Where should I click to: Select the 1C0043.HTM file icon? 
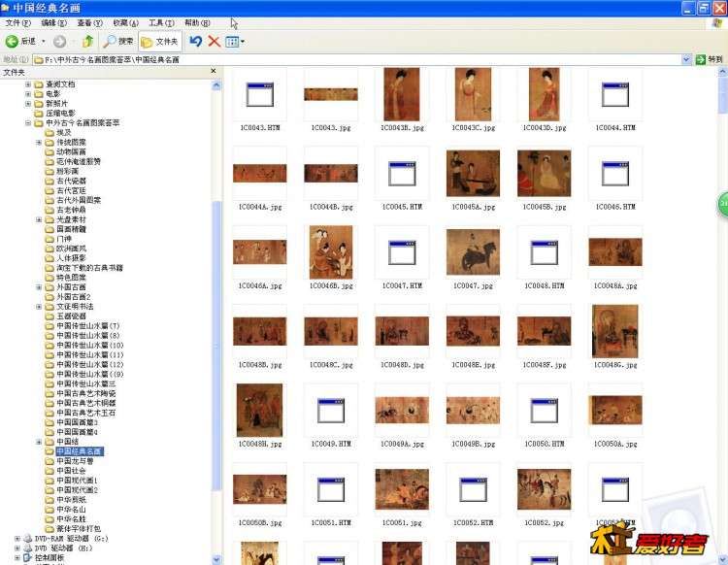pyautogui.click(x=259, y=94)
